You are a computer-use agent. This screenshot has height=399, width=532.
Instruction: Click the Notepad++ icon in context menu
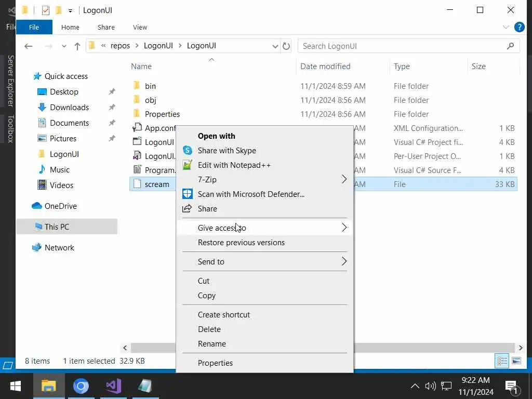point(187,165)
